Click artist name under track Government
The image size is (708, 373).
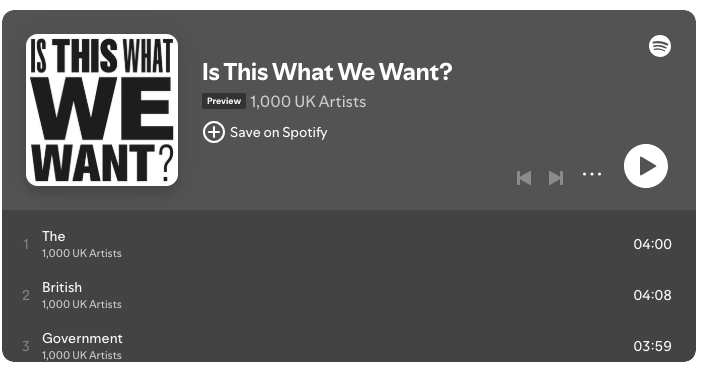[x=82, y=355]
